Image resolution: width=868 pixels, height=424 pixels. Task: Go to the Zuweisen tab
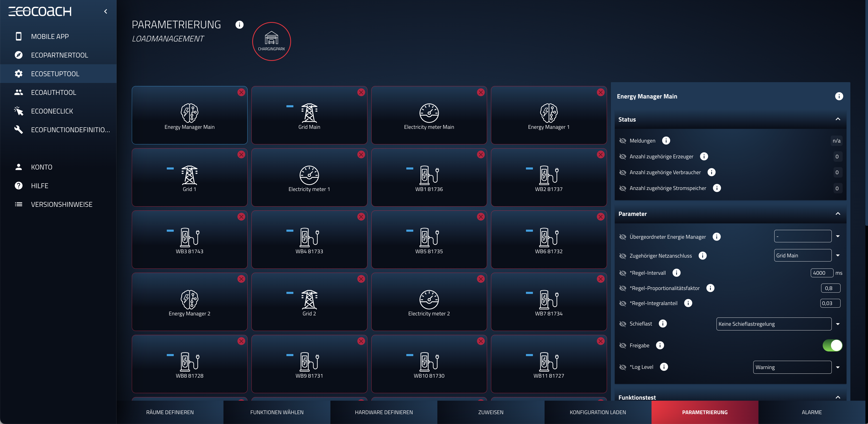tap(491, 412)
